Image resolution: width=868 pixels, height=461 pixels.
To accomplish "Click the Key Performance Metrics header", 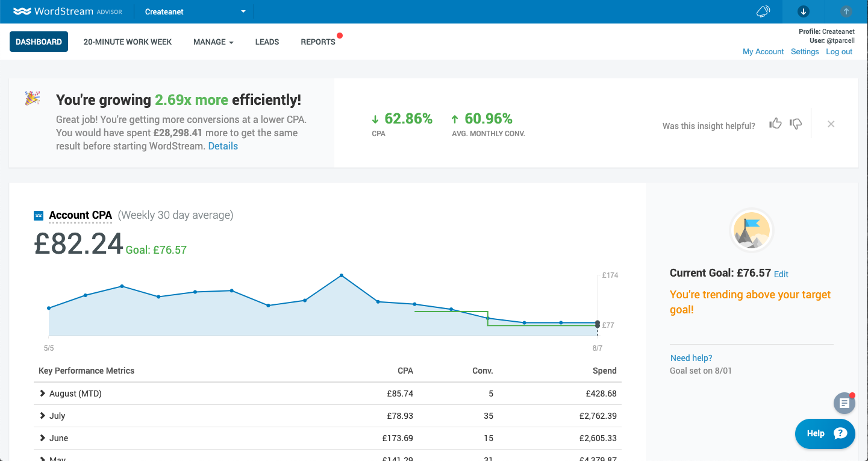I will click(87, 371).
